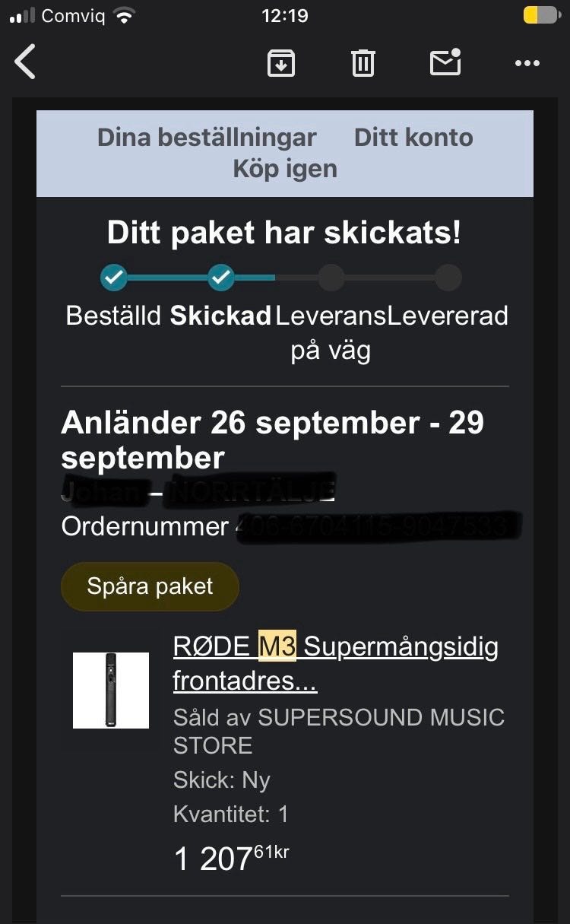
Task: Tap the Wi-Fi status icon
Action: click(122, 15)
